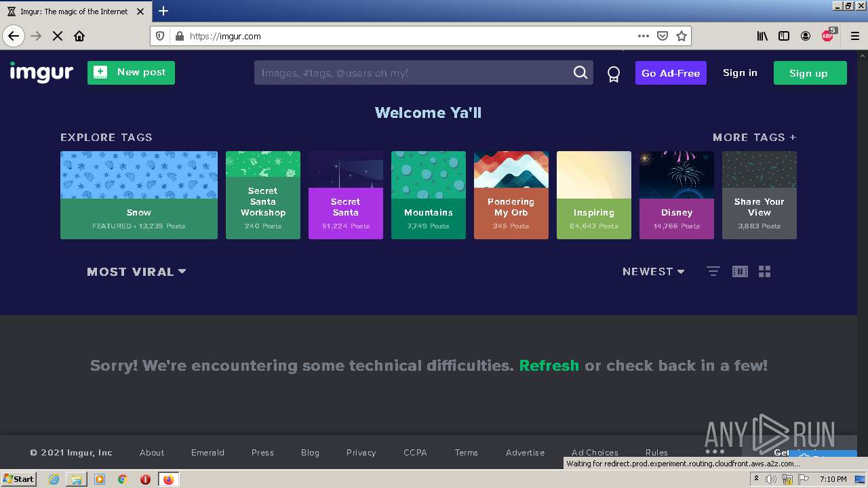Open the Terms footer link
Screen dimensions: 868x488
pyautogui.click(x=467, y=452)
